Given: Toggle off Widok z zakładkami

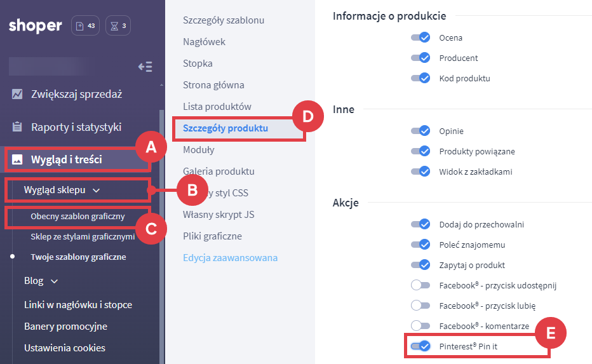Looking at the screenshot, I should (421, 172).
